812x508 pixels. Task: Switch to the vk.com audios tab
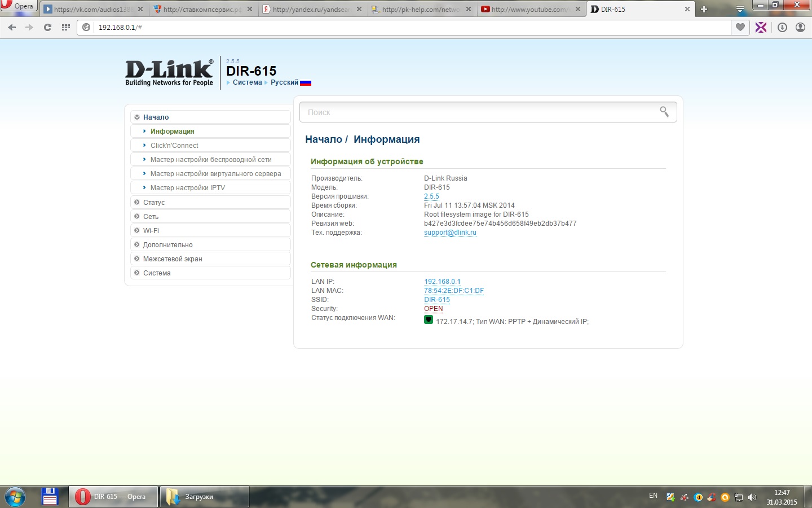tap(94, 9)
